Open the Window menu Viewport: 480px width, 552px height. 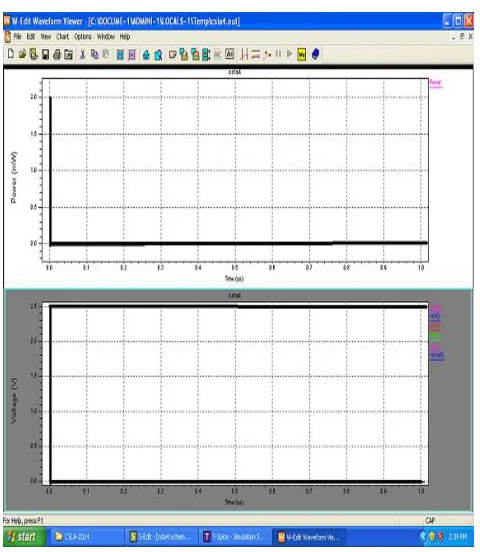(106, 37)
